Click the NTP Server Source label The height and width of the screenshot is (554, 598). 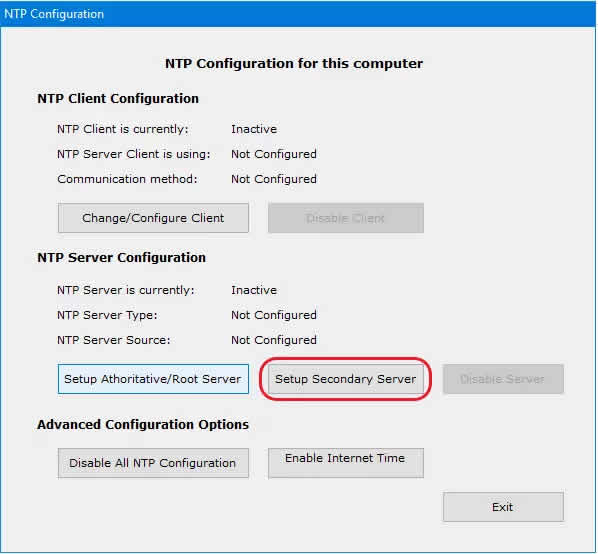pyautogui.click(x=114, y=340)
